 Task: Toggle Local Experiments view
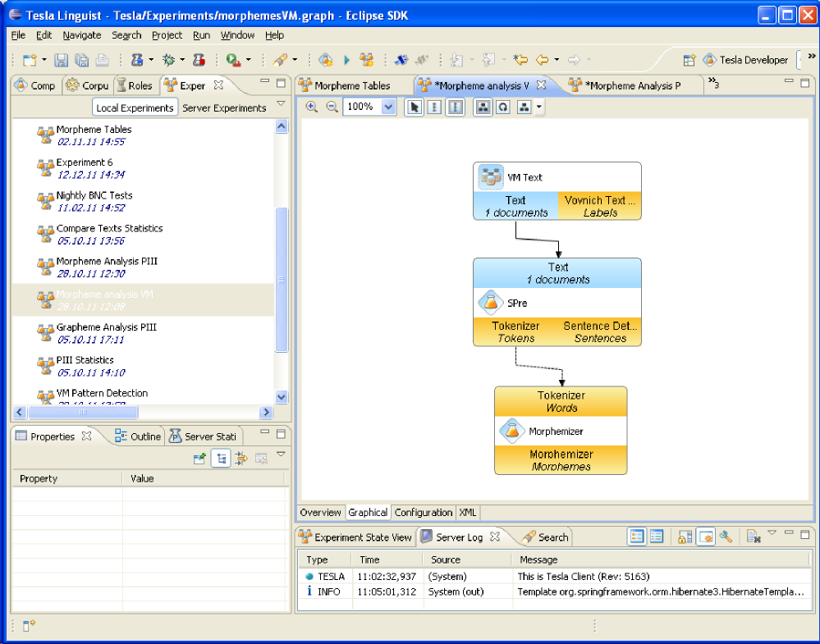pos(135,107)
